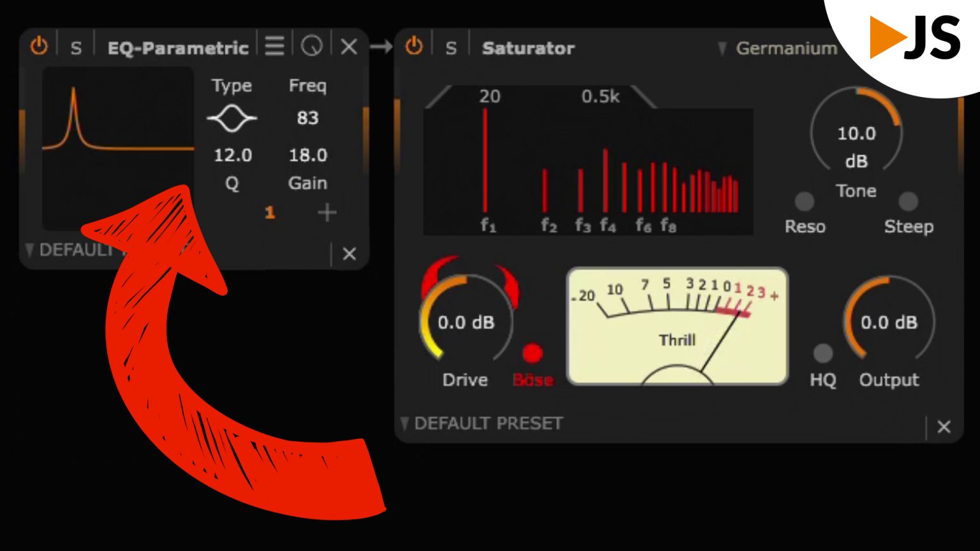Toggle the EQ-Parametric power button
This screenshot has height=551, width=980.
pos(39,47)
